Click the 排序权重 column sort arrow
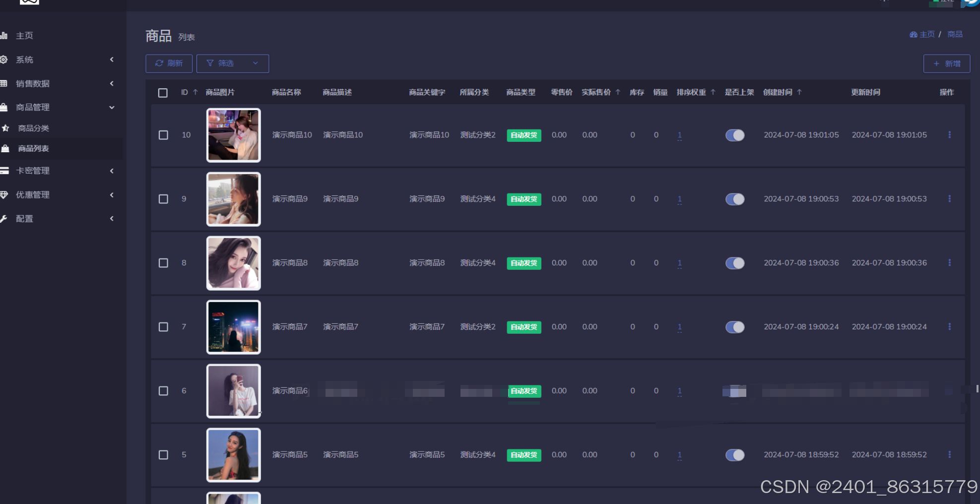Viewport: 980px width, 504px height. click(x=713, y=92)
